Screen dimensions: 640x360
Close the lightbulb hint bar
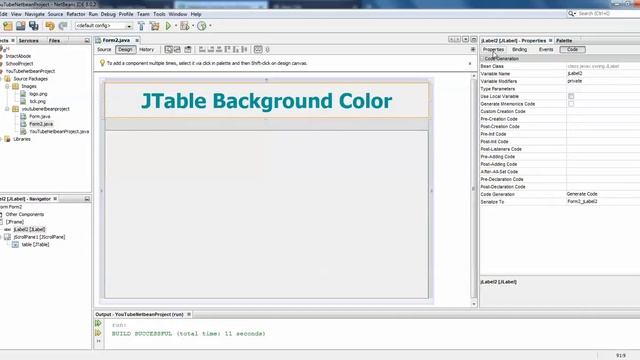tap(470, 63)
